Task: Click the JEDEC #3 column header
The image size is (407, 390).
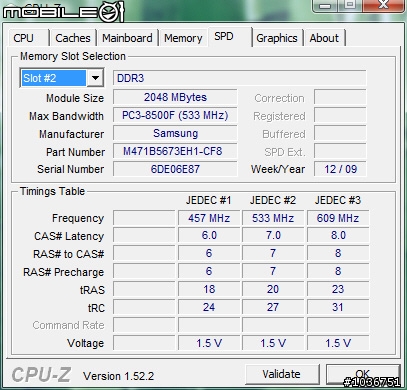Action: 338,200
